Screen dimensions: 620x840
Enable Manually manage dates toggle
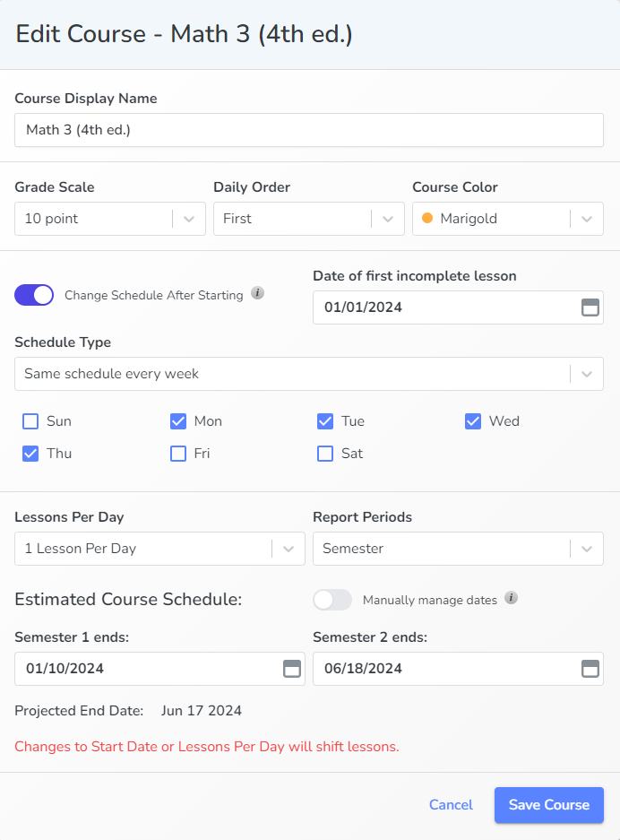click(332, 600)
